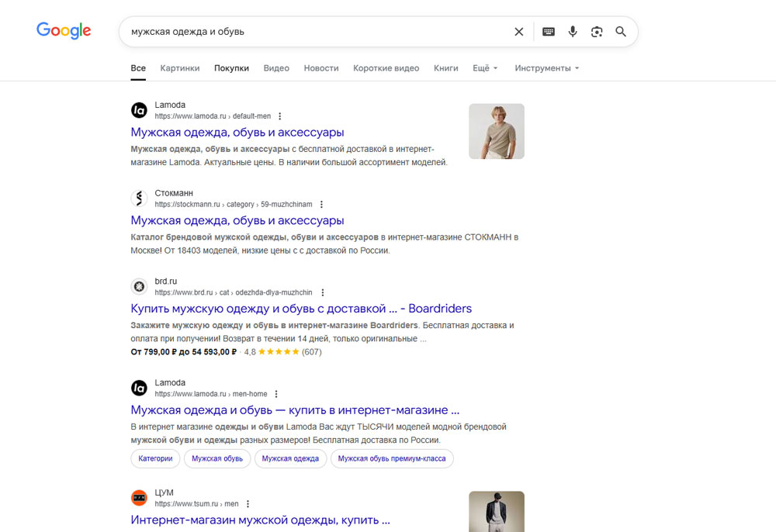
Task: Click the brd.ru breadcrumb URL text
Action: click(x=234, y=292)
